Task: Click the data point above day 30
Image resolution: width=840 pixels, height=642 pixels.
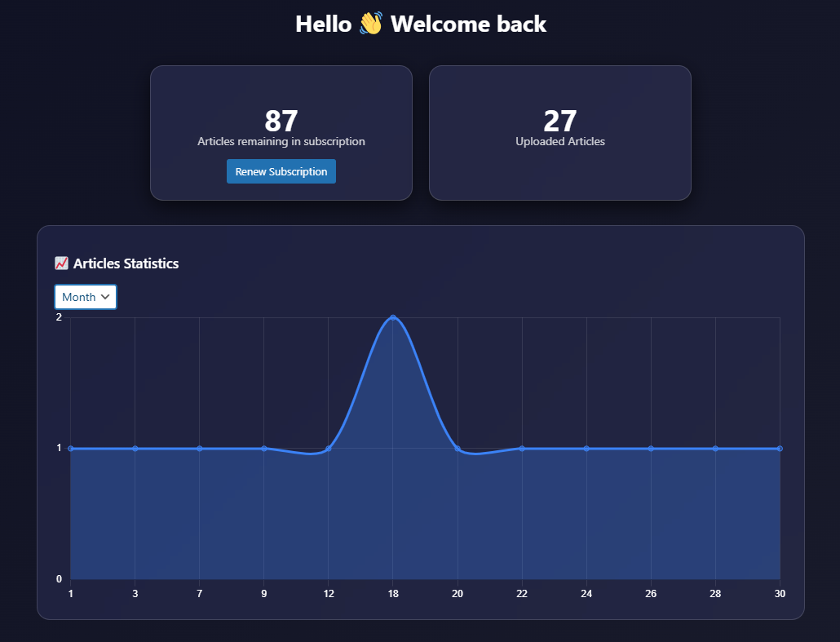Action: 780,448
